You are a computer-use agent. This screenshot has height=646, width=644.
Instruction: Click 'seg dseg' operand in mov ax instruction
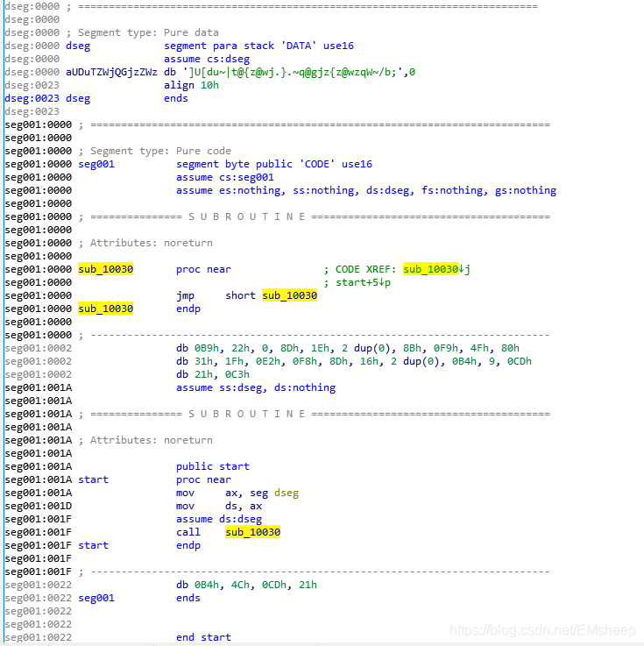(x=274, y=493)
